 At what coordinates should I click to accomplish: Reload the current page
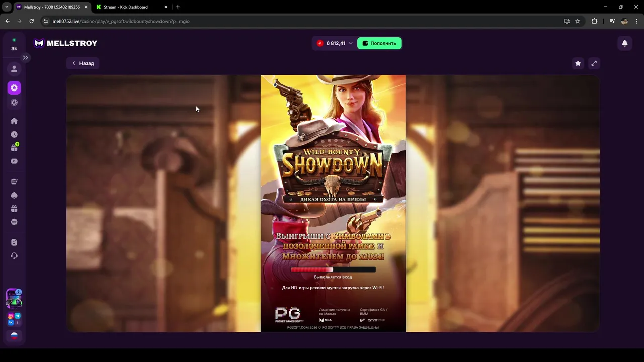click(32, 21)
